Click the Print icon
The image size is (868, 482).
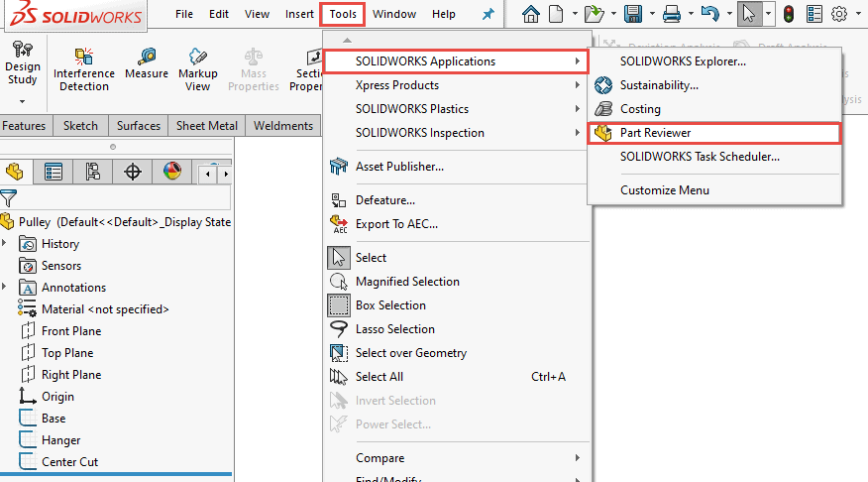pyautogui.click(x=672, y=14)
